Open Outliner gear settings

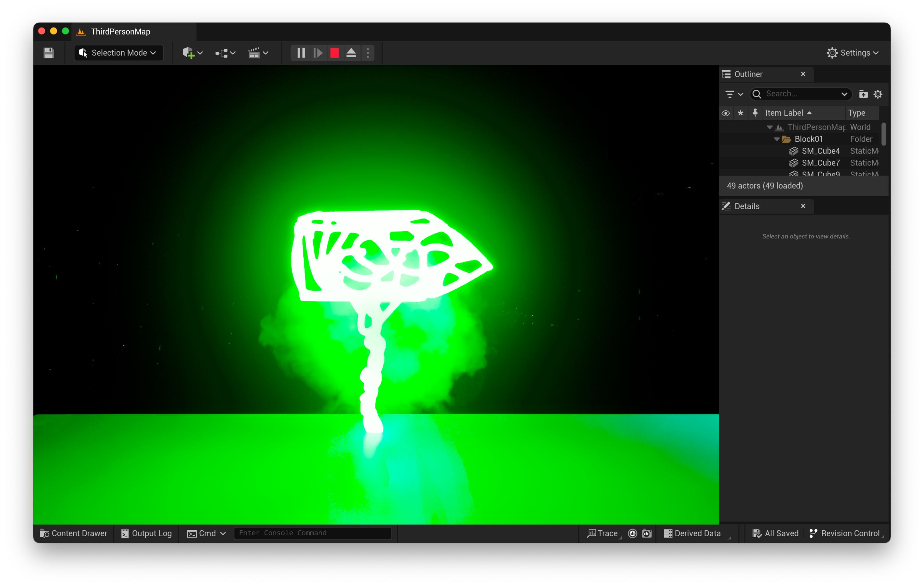[x=878, y=94]
